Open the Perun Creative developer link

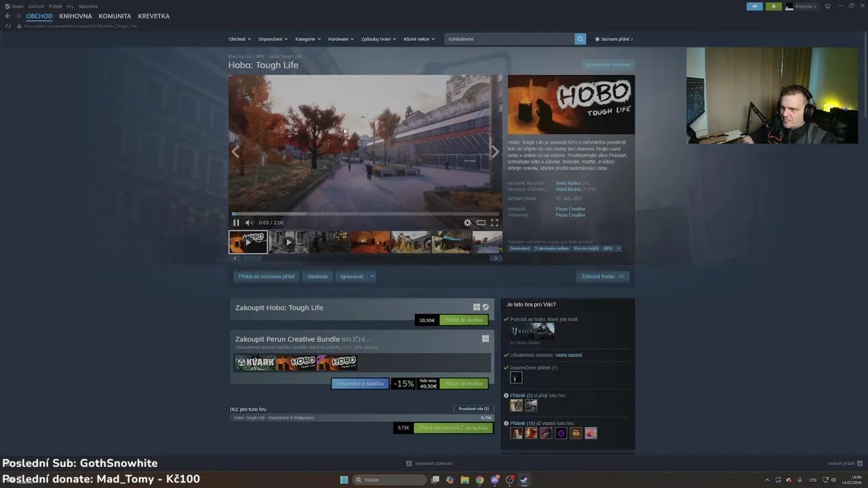tap(570, 209)
